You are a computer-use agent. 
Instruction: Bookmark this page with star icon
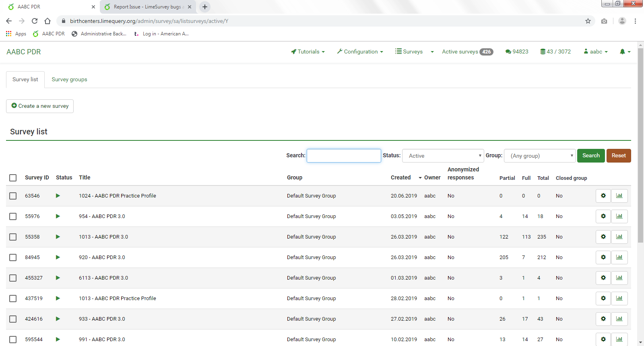coord(588,21)
